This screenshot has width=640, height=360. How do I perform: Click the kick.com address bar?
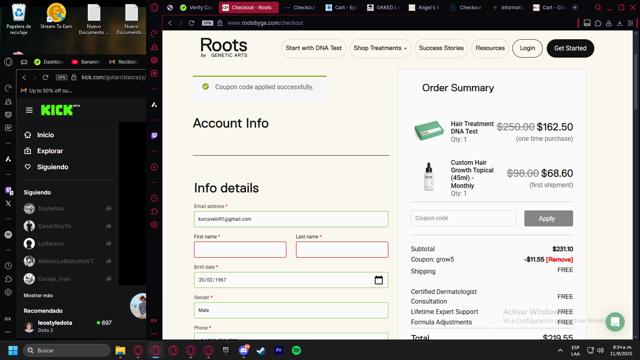[113, 77]
